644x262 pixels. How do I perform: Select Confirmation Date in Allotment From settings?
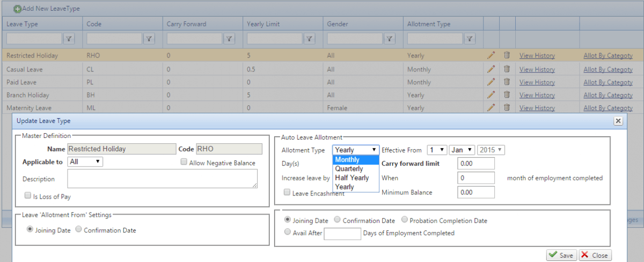(79, 230)
